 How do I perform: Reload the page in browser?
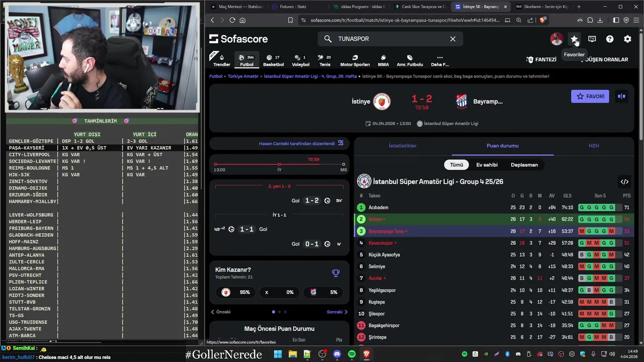point(232,20)
